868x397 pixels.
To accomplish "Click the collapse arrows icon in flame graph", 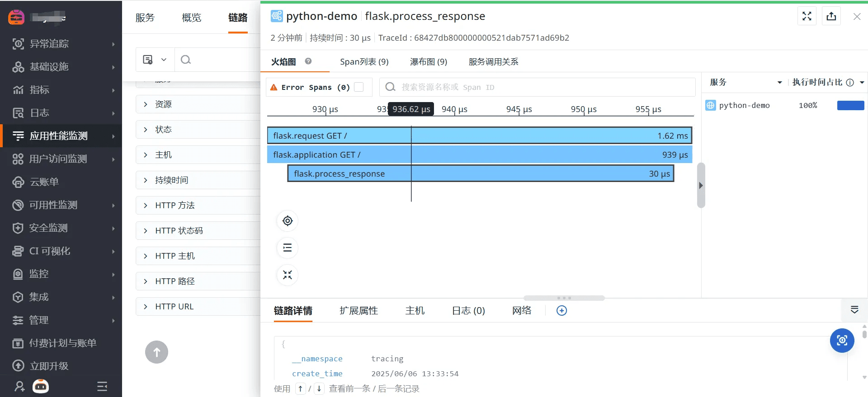I will pos(288,275).
